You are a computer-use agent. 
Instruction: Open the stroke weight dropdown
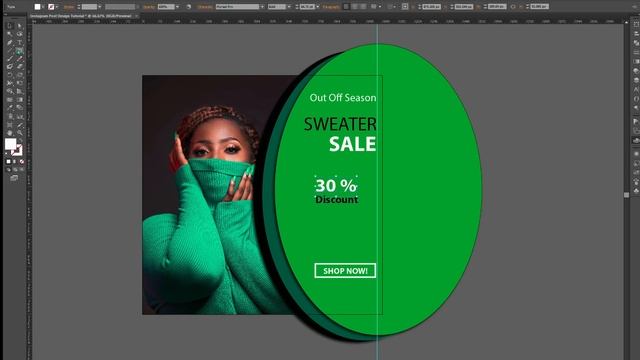point(100,7)
